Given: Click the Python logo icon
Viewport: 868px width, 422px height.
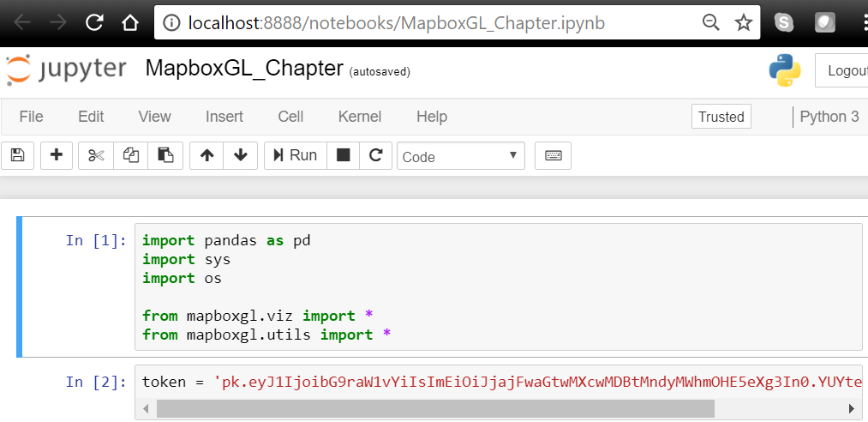Looking at the screenshot, I should 785,70.
